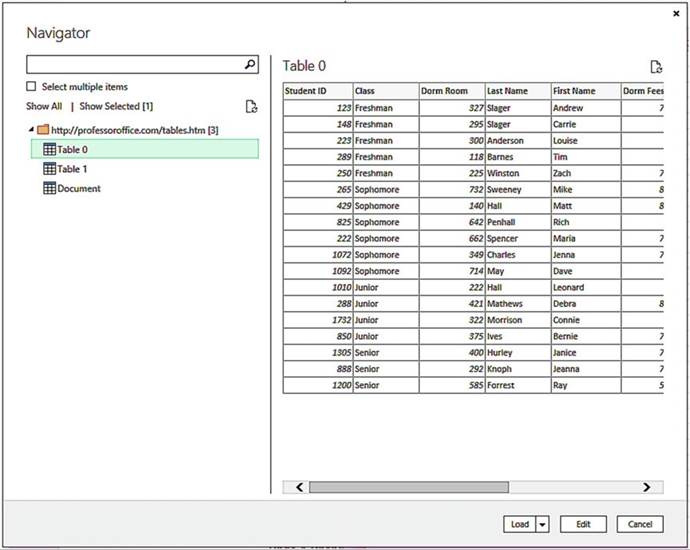Click the orange folder icon for professoroffice.com

click(x=44, y=129)
